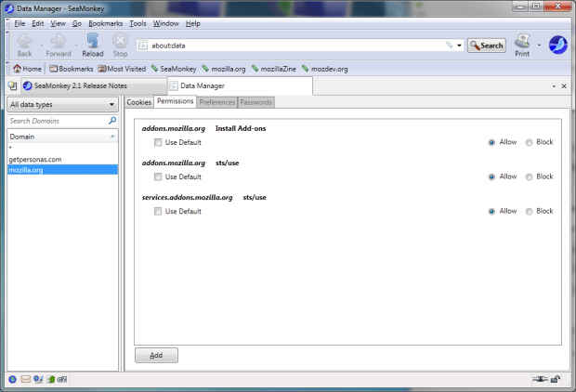Click the page icon in the address bar
Viewport: 576px width, 392px height.
click(143, 46)
